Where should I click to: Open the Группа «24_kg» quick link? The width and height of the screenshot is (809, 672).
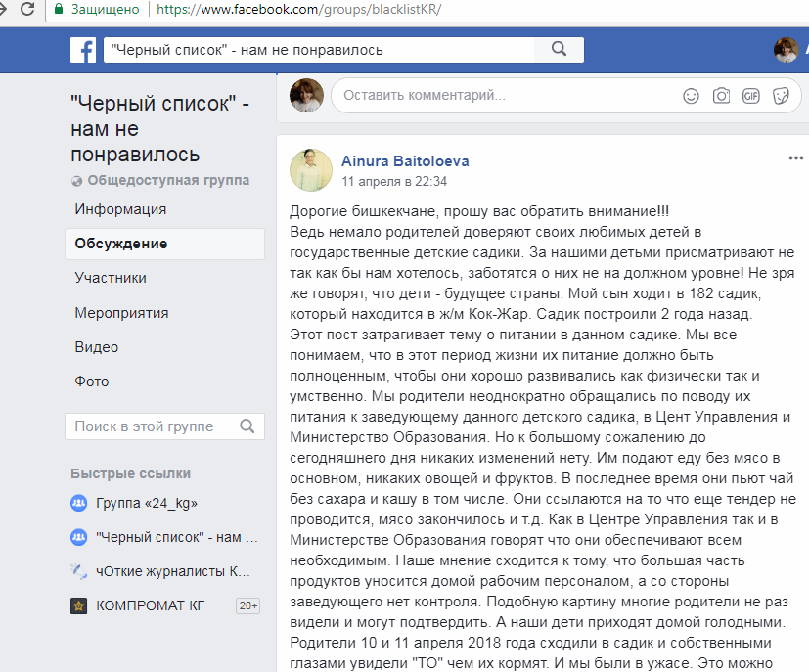pos(147,503)
